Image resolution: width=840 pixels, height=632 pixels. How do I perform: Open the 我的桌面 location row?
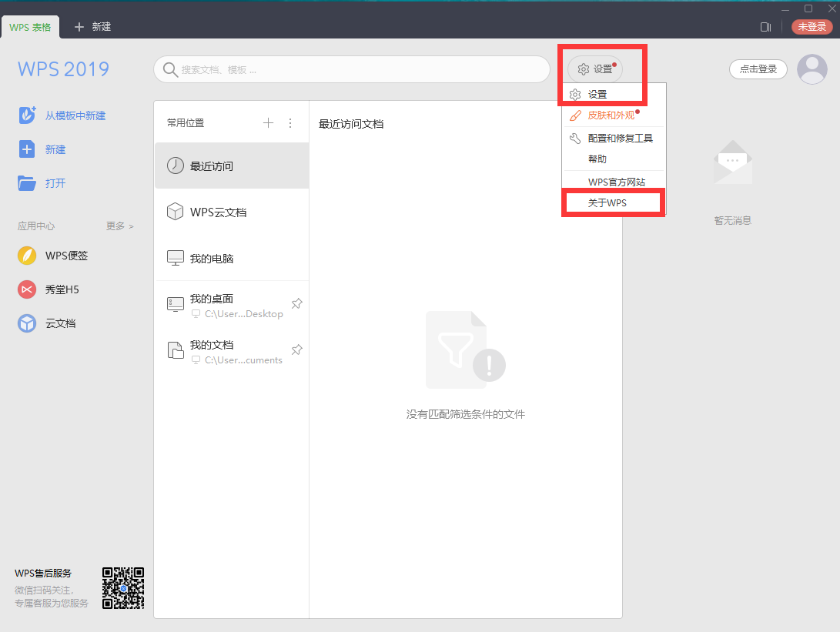coord(232,306)
